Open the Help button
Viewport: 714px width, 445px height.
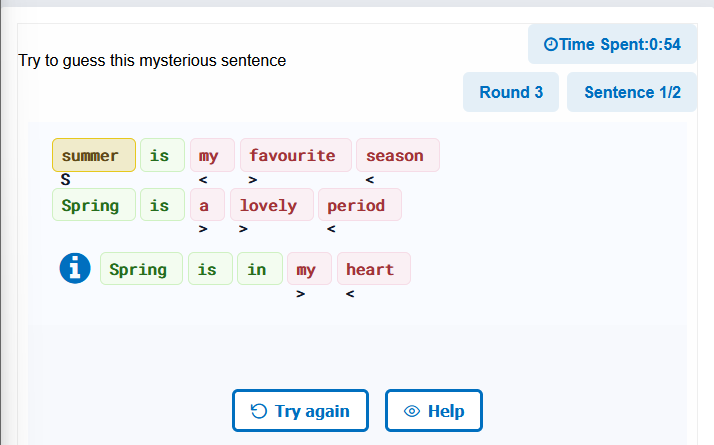coord(434,410)
